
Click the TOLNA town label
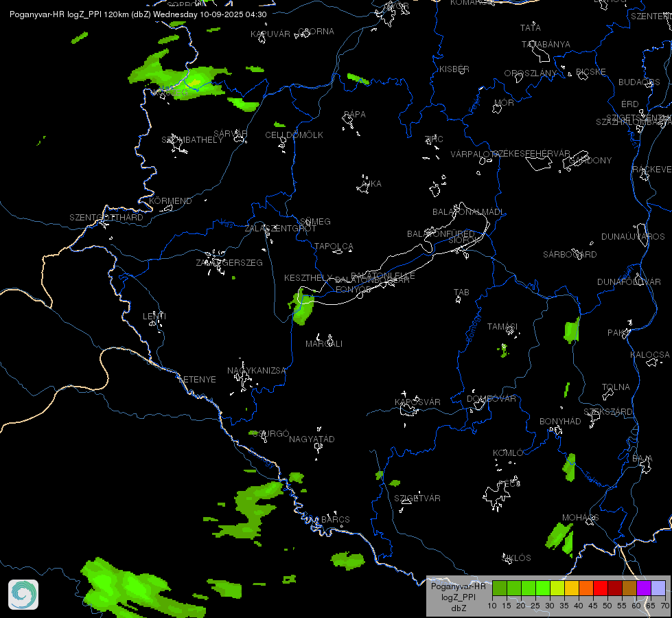click(616, 387)
